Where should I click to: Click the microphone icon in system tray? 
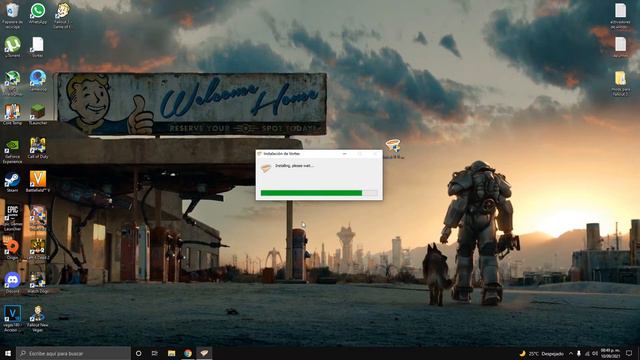tap(579, 353)
